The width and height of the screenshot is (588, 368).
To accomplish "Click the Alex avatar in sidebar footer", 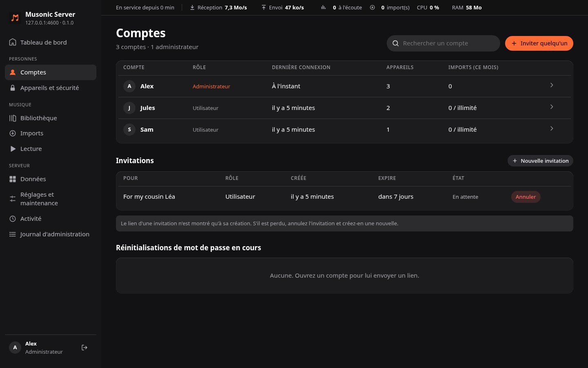I will pos(15,348).
